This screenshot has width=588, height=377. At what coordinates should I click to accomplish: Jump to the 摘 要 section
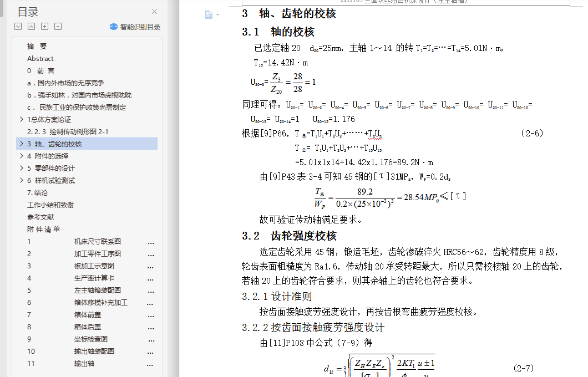point(37,46)
